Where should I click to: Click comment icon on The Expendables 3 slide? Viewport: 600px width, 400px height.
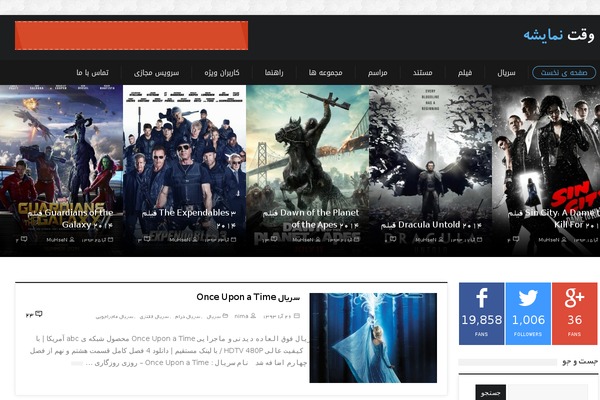pos(147,239)
